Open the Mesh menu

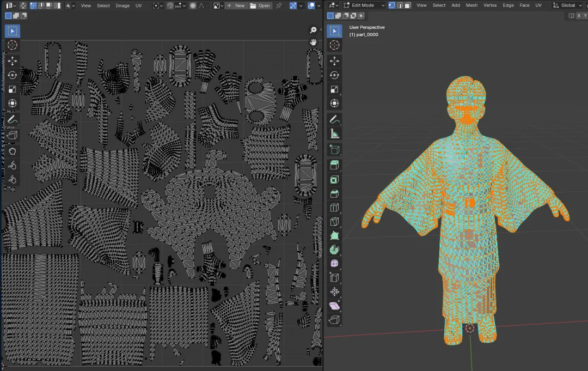471,5
